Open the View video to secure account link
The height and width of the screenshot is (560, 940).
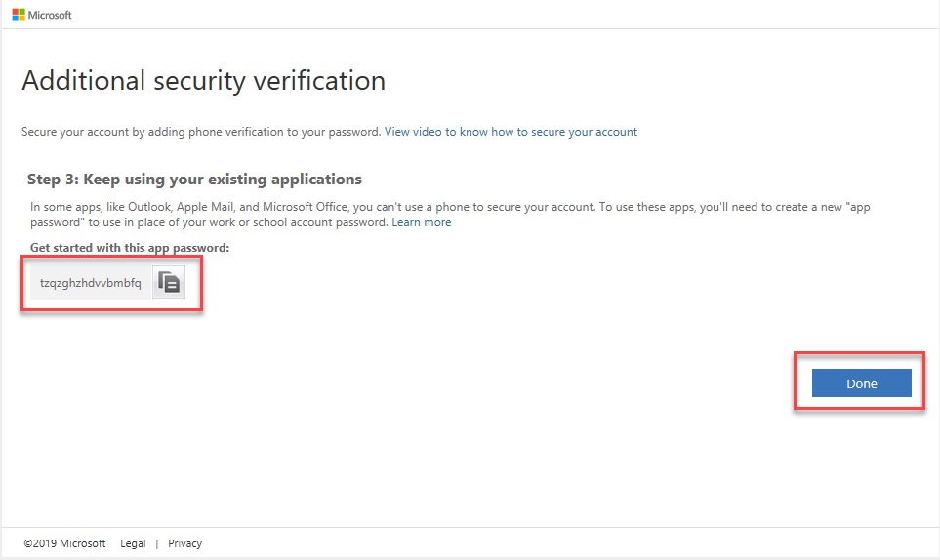[x=511, y=132]
